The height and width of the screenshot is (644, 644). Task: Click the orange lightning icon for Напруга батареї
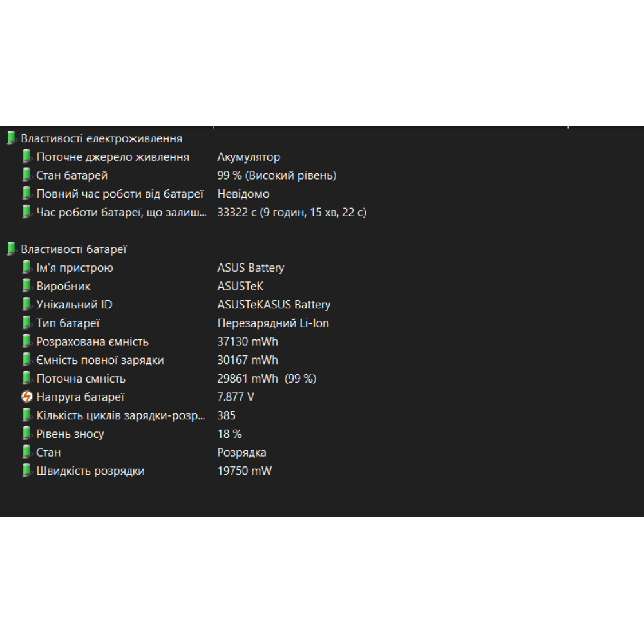point(26,397)
